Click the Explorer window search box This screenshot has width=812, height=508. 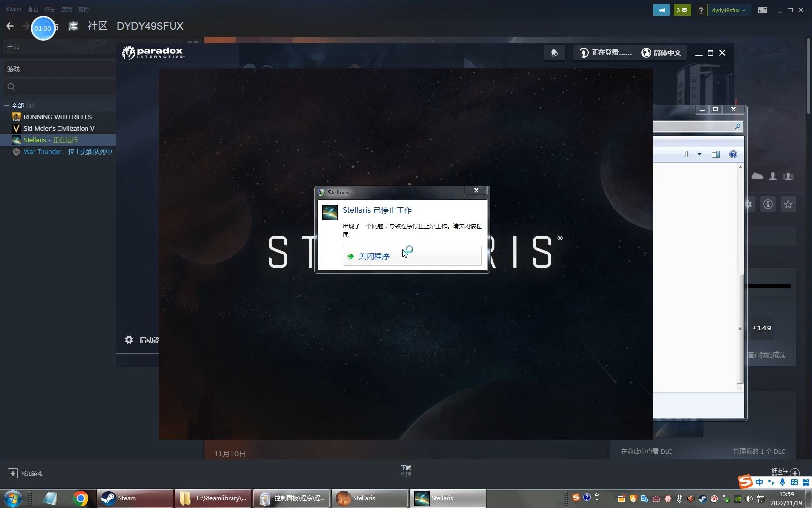(698, 127)
